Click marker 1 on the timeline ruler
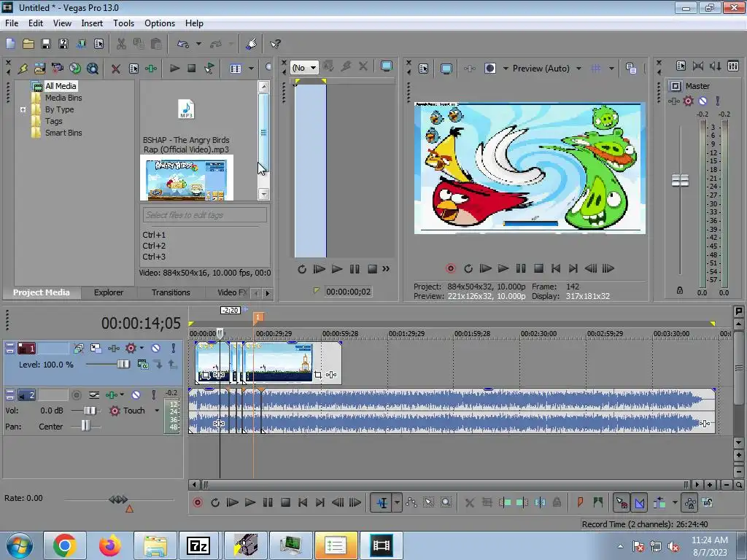The image size is (747, 560). (258, 317)
